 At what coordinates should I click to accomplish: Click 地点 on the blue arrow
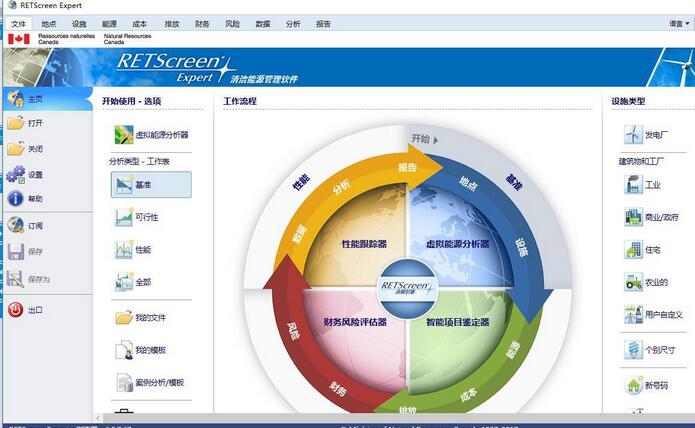468,183
